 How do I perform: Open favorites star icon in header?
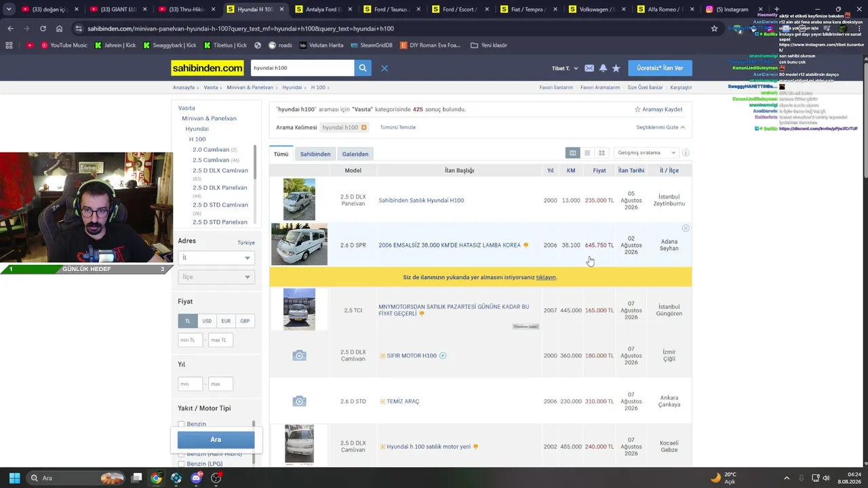click(616, 68)
